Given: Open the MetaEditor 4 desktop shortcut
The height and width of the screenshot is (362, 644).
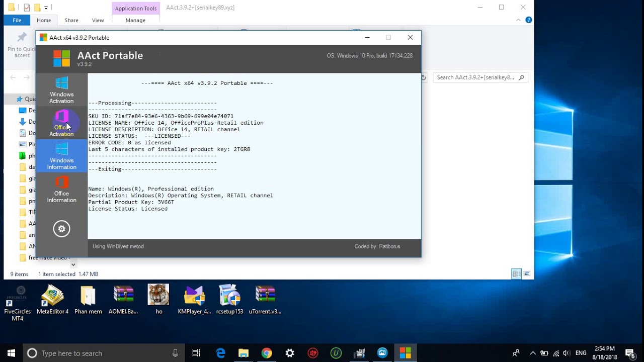Looking at the screenshot, I should 52,300.
